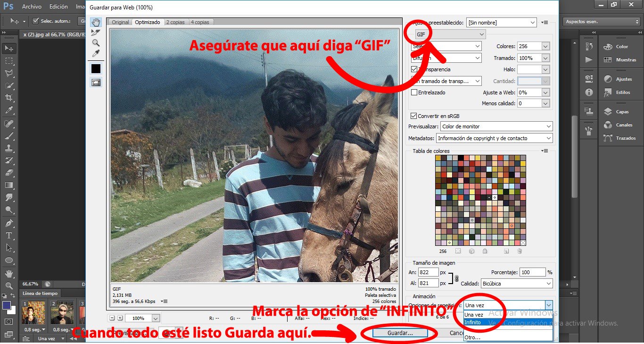Delete selected color trash icon
644x344 pixels.
[520, 252]
